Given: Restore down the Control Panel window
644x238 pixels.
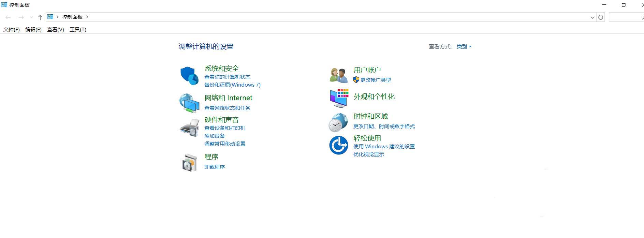Looking at the screenshot, I should [x=624, y=5].
